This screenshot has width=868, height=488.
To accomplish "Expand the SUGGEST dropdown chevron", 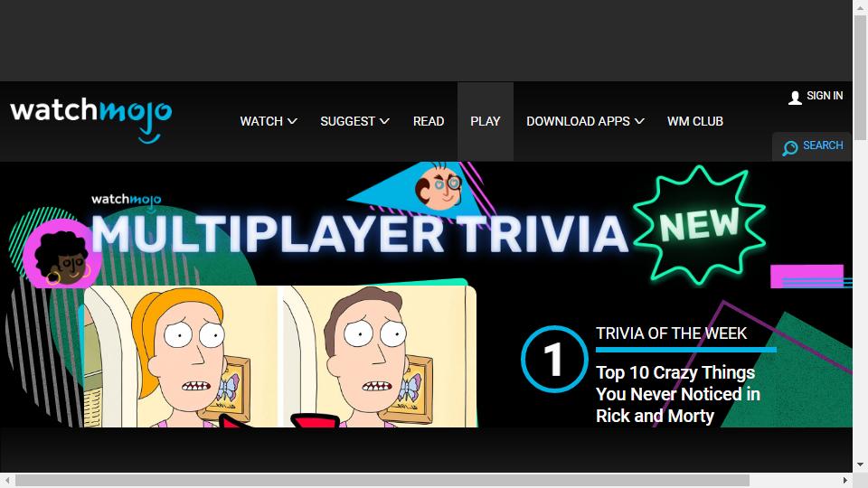I will coord(384,121).
